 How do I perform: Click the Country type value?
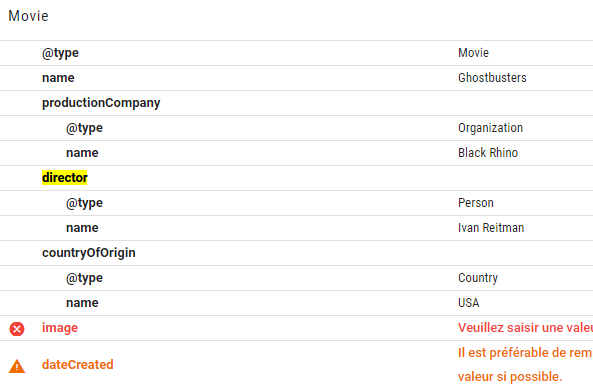point(478,278)
